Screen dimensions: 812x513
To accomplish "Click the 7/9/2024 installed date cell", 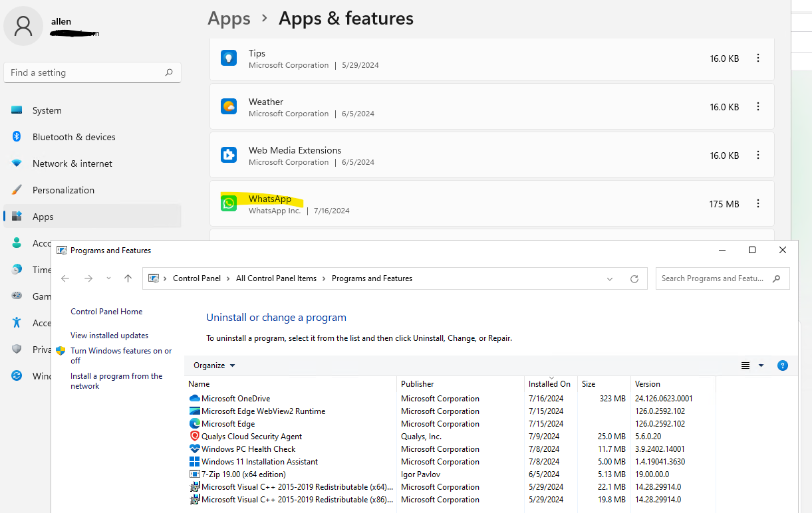I will (x=544, y=437).
